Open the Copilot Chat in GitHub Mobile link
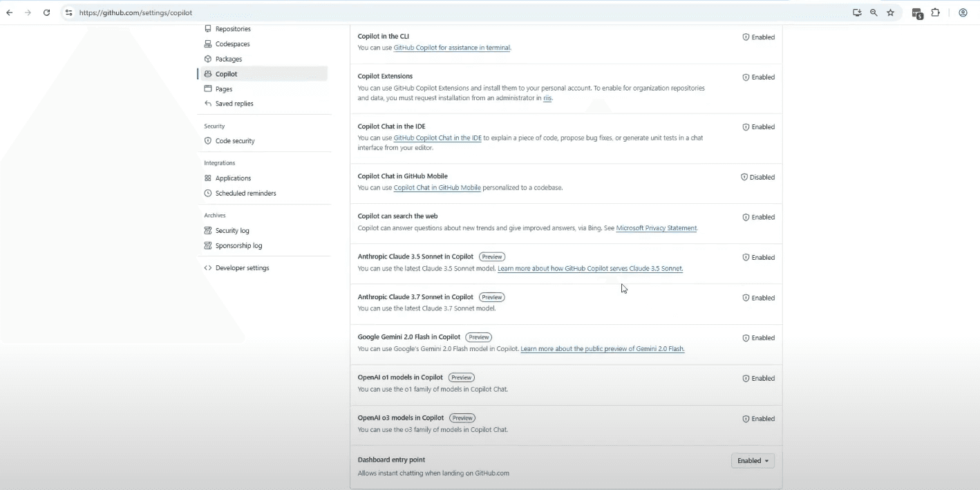 (x=437, y=188)
